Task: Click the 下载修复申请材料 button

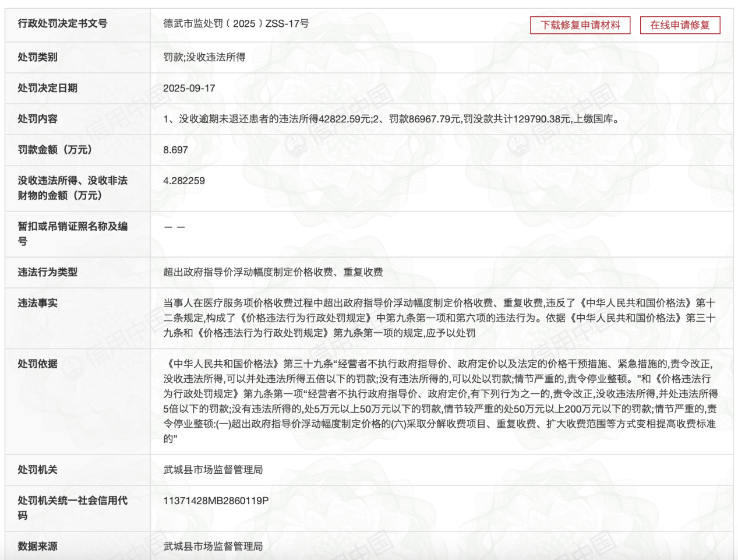Action: pos(580,25)
